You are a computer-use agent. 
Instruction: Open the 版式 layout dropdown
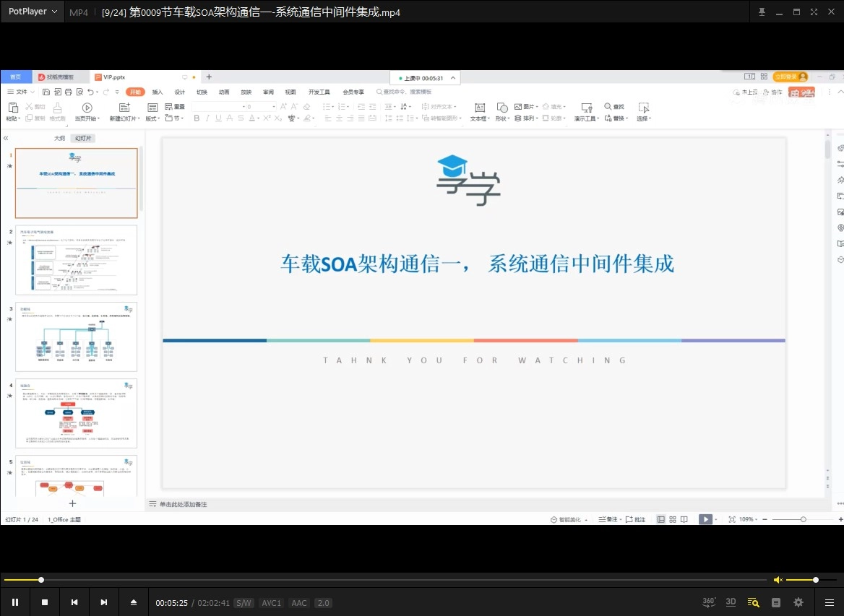(x=154, y=117)
